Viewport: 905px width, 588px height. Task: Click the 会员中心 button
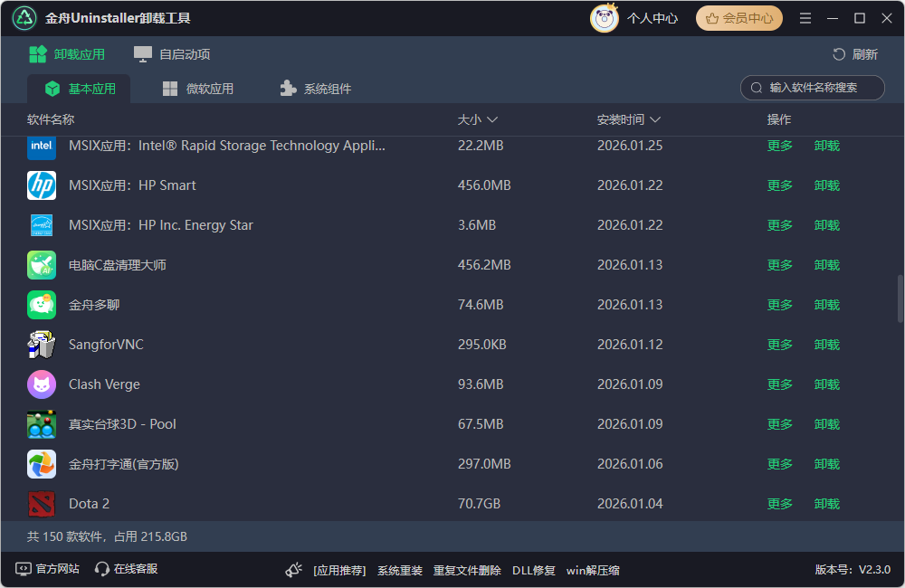pos(739,17)
